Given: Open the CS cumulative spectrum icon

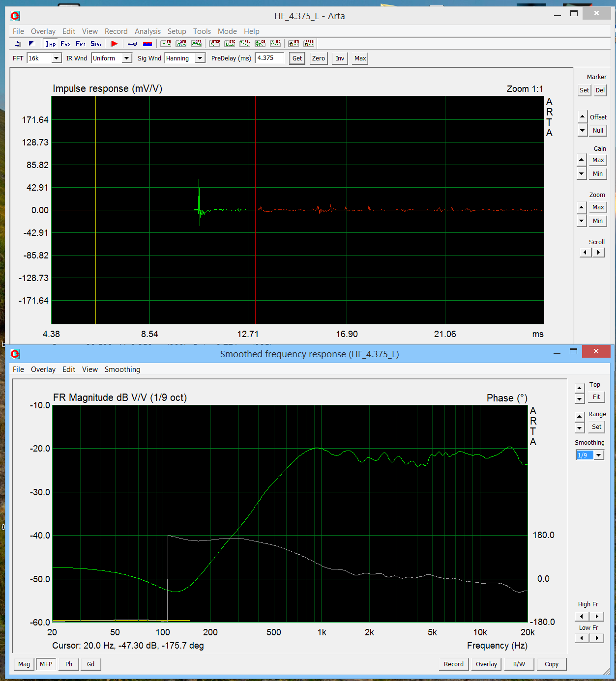Looking at the screenshot, I should coord(260,44).
